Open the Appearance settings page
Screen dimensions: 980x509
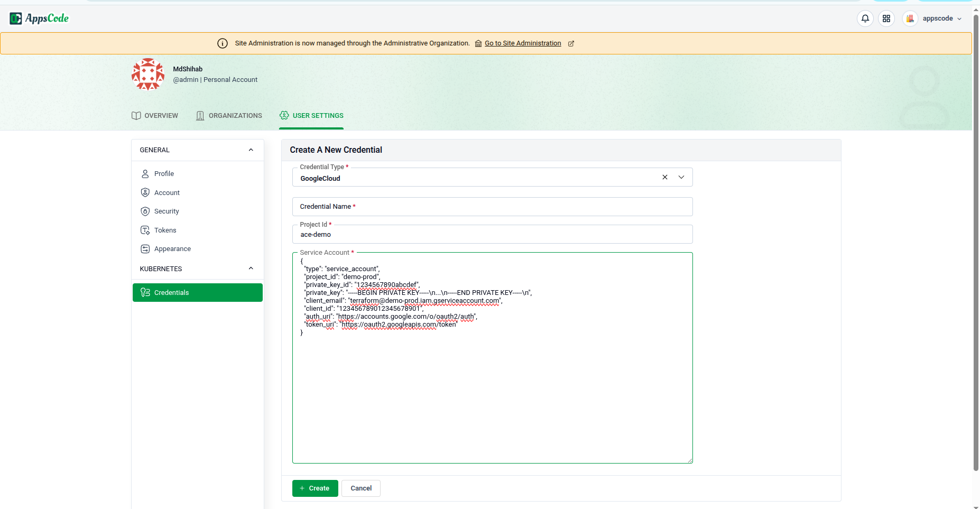coord(198,249)
